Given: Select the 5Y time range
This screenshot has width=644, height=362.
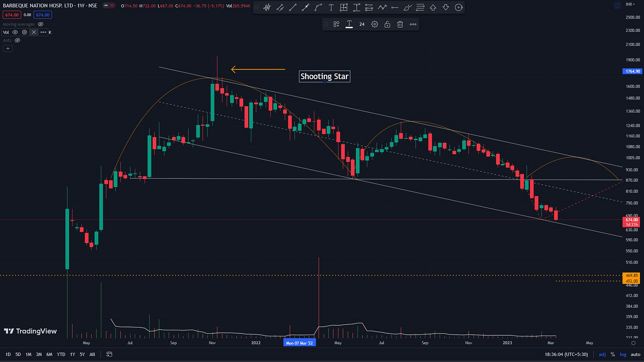Looking at the screenshot, I should click(82, 354).
